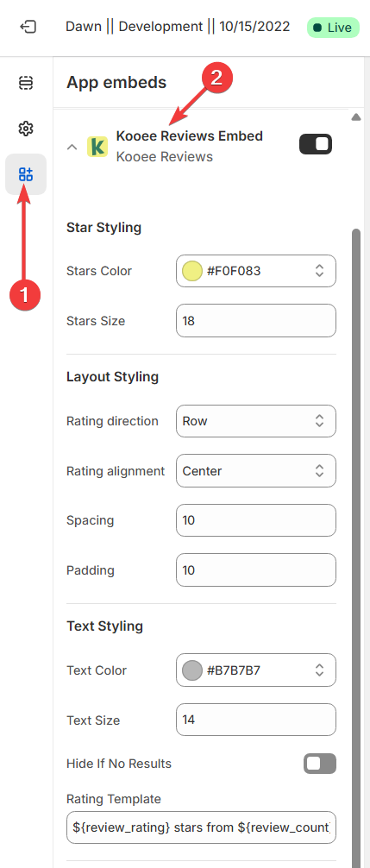Open the Stars Color picker dropdown
Screen dimensions: 370x868
256,271
